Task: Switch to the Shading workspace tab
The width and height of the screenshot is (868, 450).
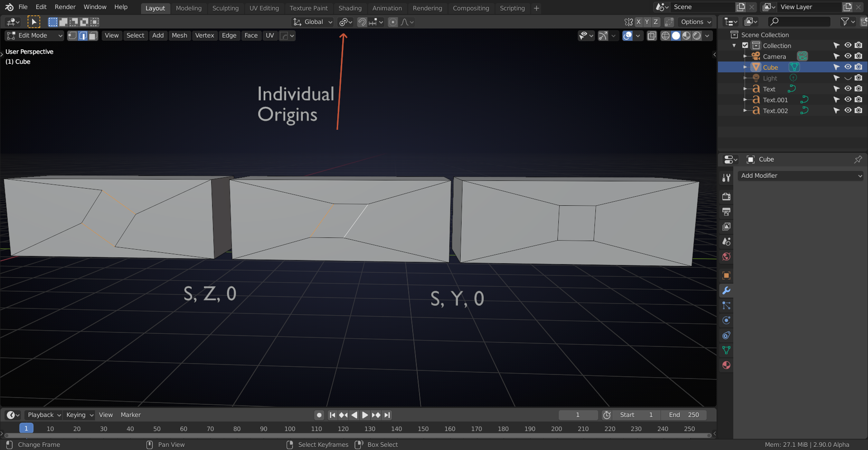Action: [350, 8]
